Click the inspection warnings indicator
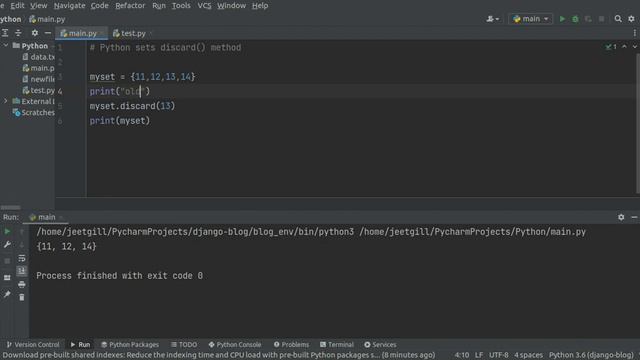Image resolution: width=640 pixels, height=360 pixels. click(611, 47)
